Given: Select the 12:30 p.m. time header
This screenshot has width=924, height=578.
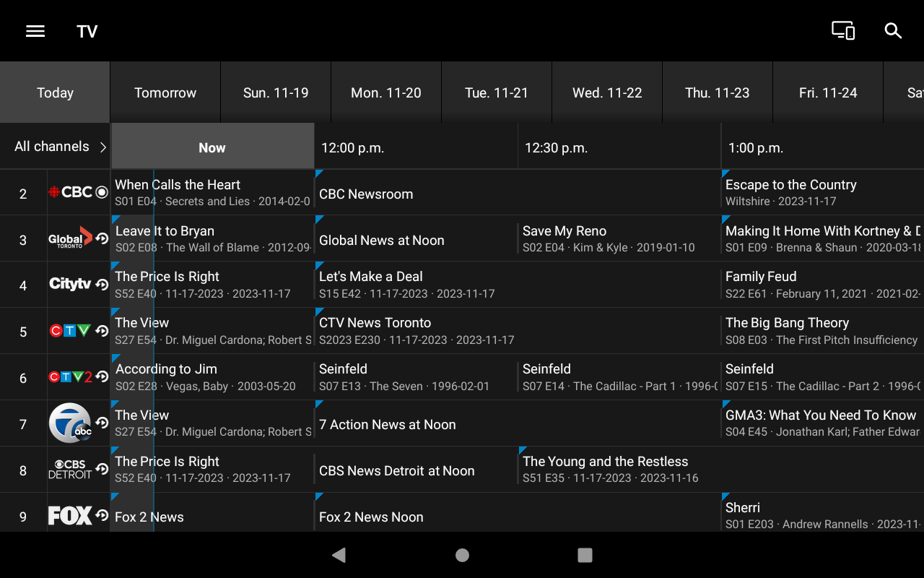Looking at the screenshot, I should tap(619, 147).
